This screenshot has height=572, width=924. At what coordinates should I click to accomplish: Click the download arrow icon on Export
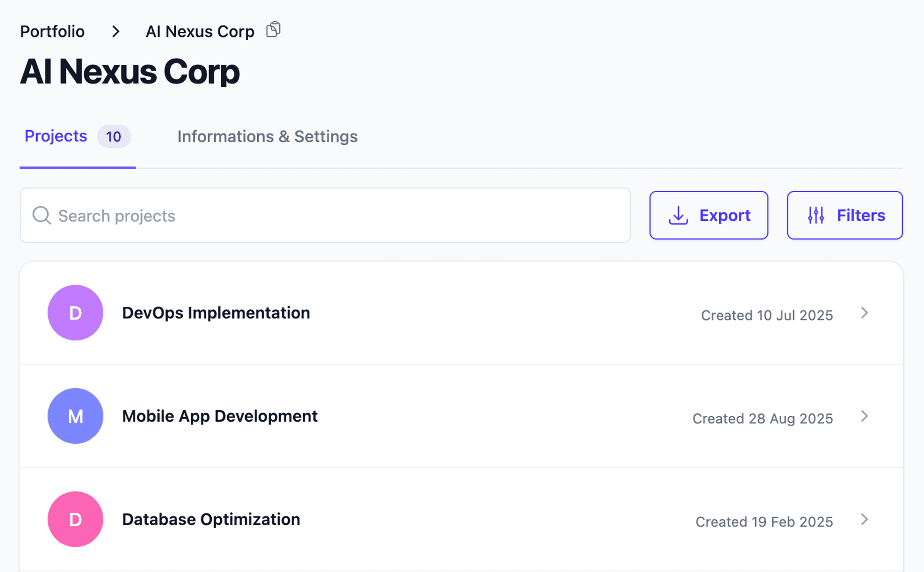click(678, 215)
